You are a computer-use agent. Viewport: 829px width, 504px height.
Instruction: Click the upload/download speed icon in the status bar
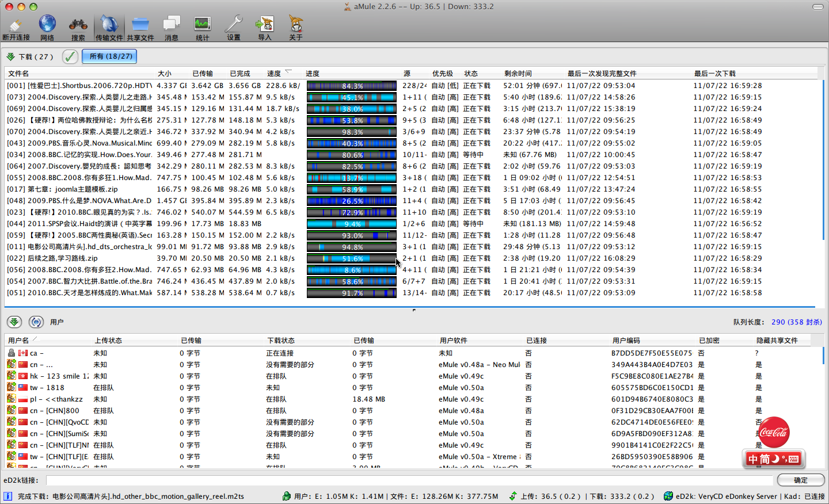point(513,496)
